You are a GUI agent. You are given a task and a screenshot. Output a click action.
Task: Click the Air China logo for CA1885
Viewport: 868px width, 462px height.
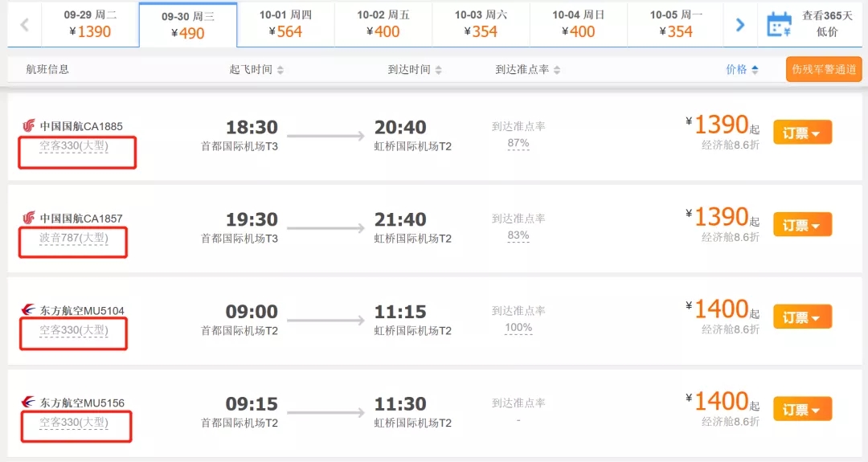tap(29, 125)
